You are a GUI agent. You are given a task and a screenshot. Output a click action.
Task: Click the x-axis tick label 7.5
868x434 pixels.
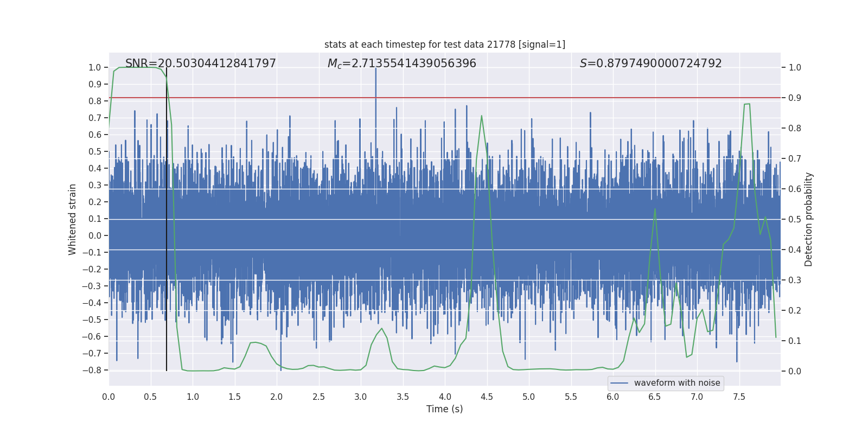click(739, 397)
